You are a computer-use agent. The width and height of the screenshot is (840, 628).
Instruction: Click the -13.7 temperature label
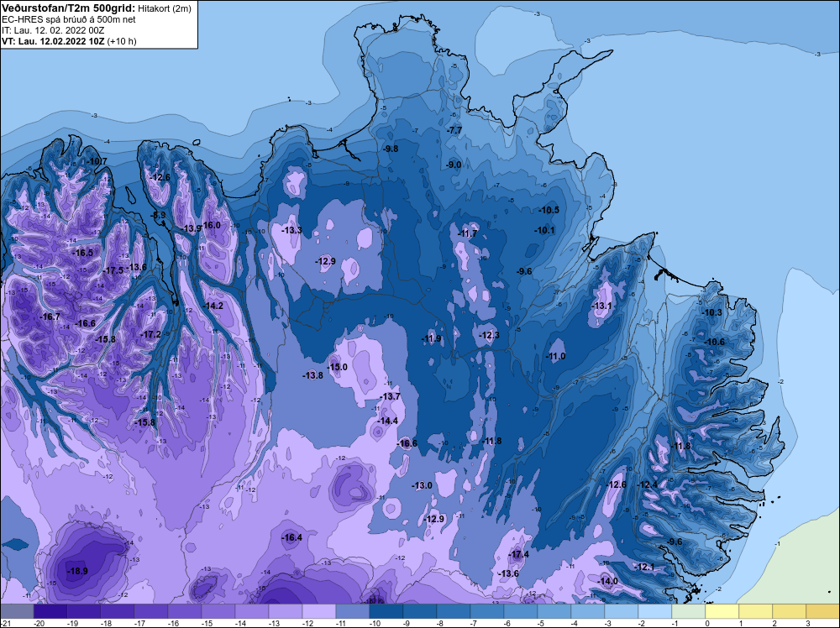tap(390, 396)
